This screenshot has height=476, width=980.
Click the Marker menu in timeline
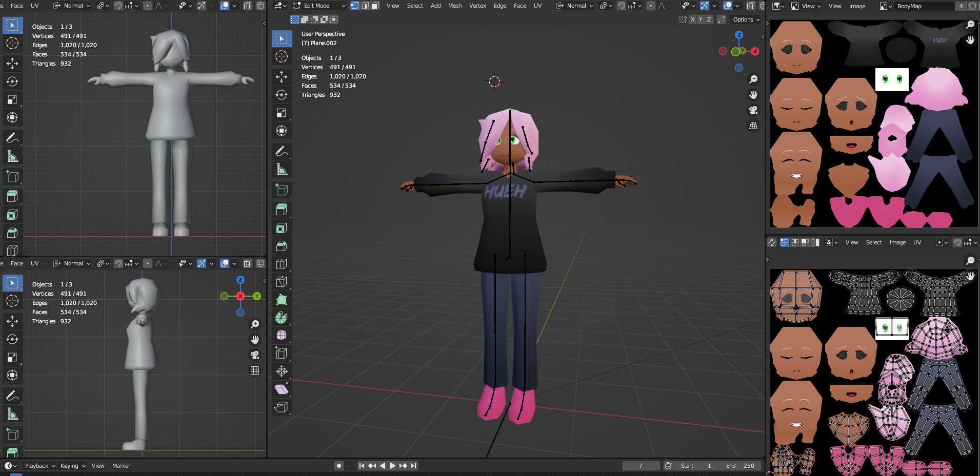pos(121,466)
